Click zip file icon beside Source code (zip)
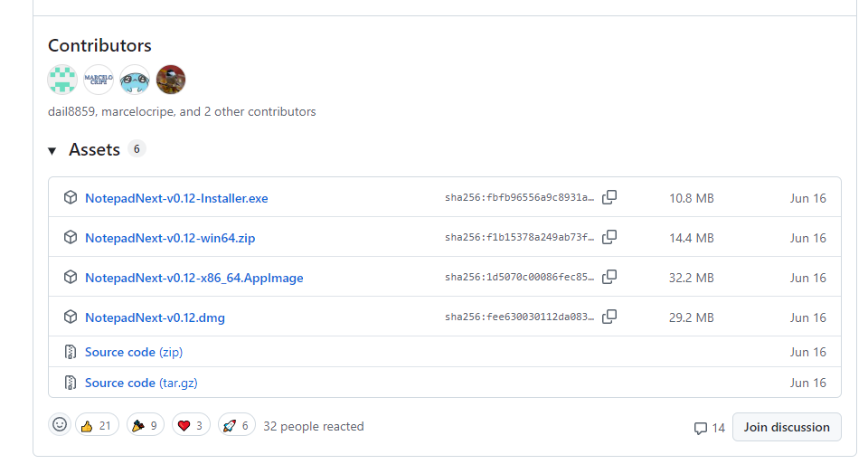The width and height of the screenshot is (868, 464). coord(71,352)
